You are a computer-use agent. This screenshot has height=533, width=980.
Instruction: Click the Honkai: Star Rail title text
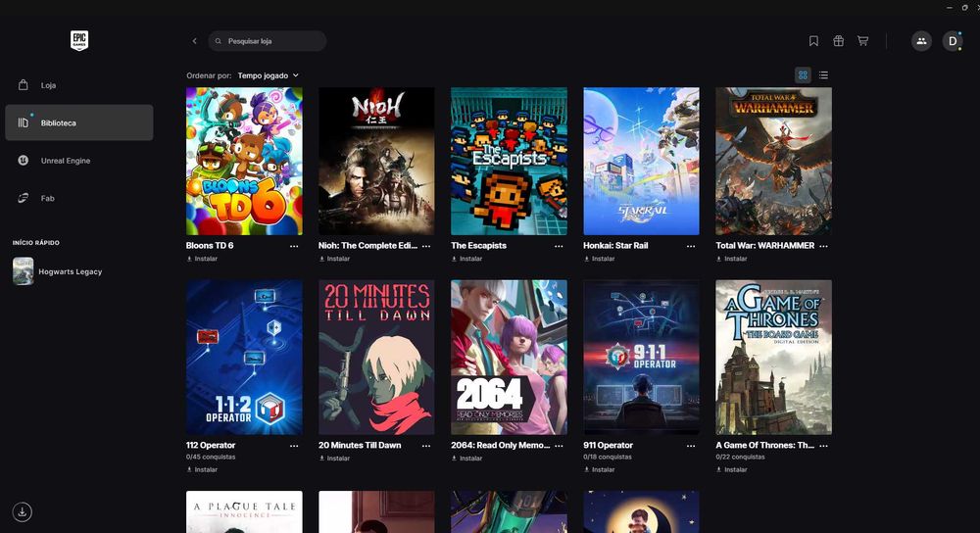pyautogui.click(x=615, y=246)
